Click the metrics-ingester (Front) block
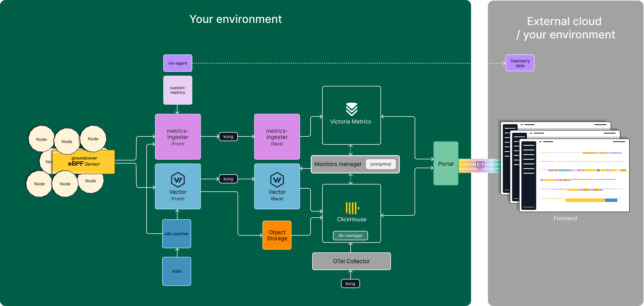The width and height of the screenshot is (644, 306). pyautogui.click(x=178, y=137)
